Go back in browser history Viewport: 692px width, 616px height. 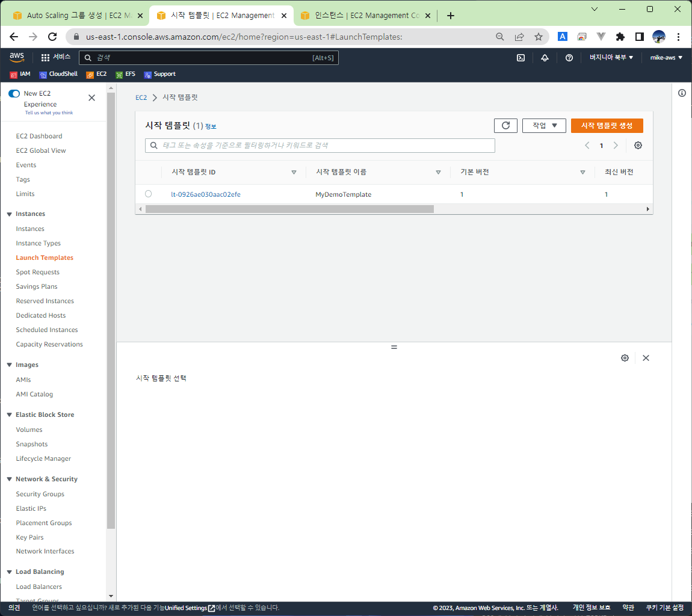[x=14, y=37]
